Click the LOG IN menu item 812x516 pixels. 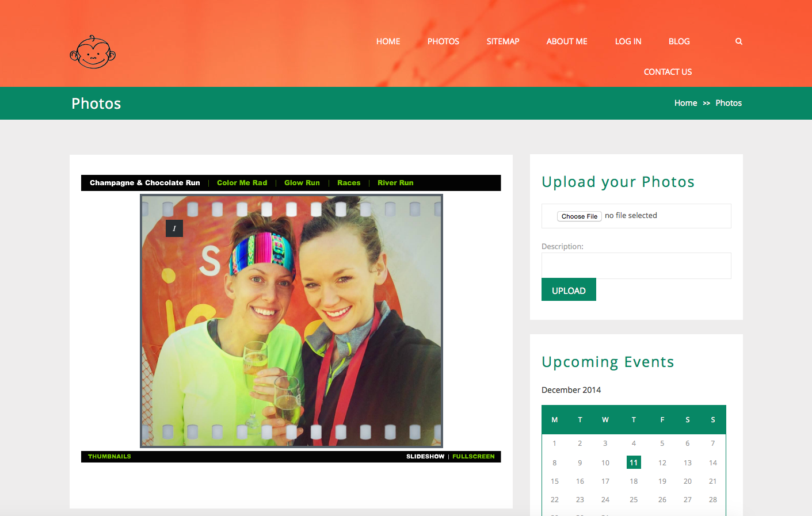click(628, 41)
